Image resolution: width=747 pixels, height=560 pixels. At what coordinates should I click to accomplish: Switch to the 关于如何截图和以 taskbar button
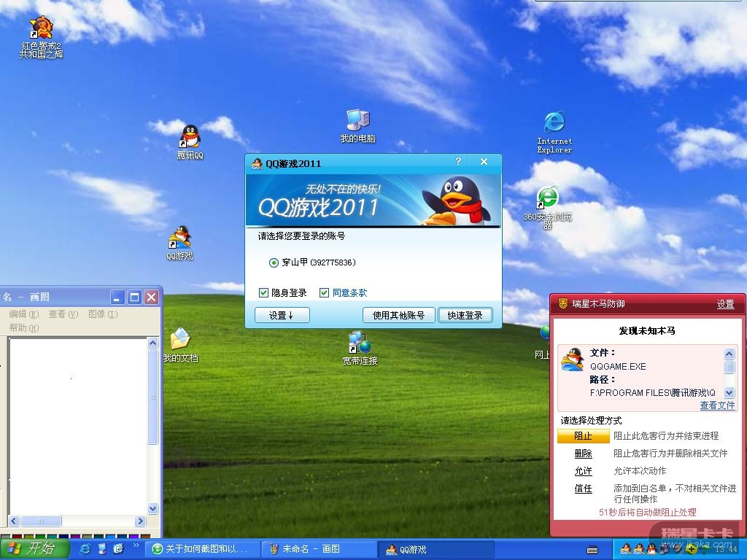[x=203, y=549]
